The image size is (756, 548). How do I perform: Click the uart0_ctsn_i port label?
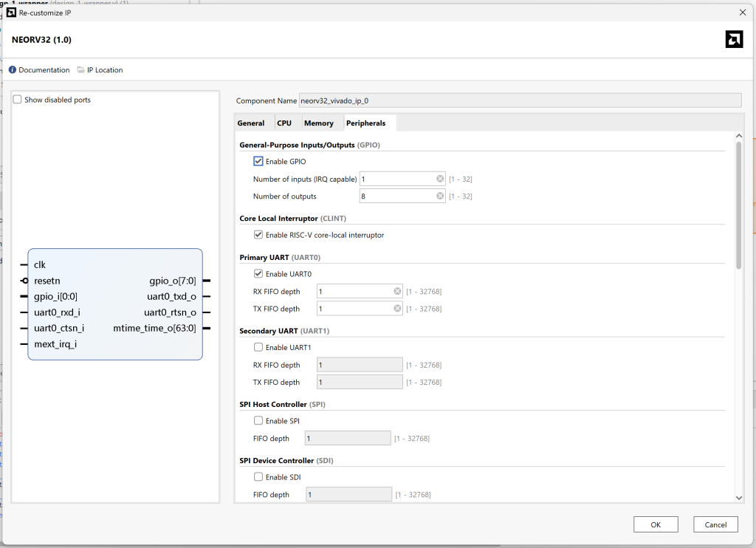[59, 328]
